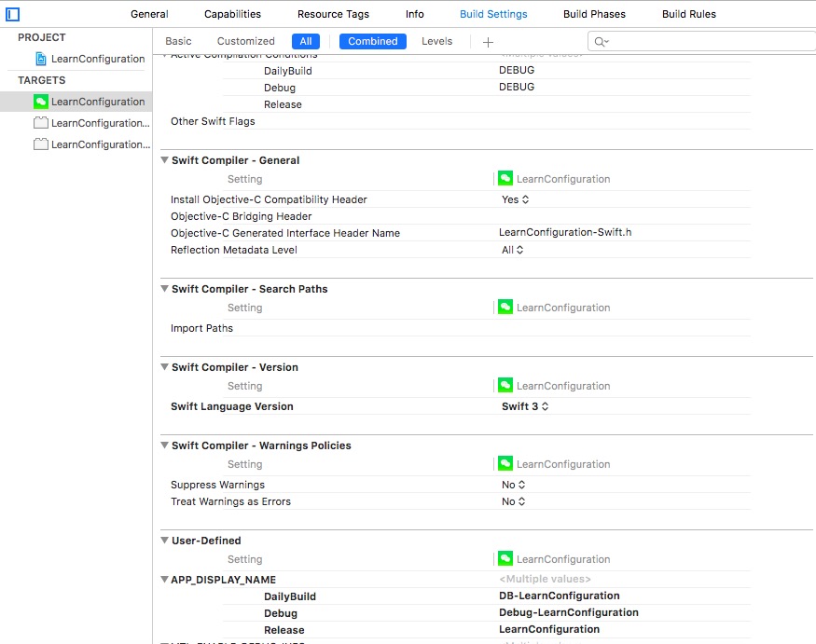Click target icon in Search Paths column header
Viewport: 816px width, 644px height.
coord(505,307)
